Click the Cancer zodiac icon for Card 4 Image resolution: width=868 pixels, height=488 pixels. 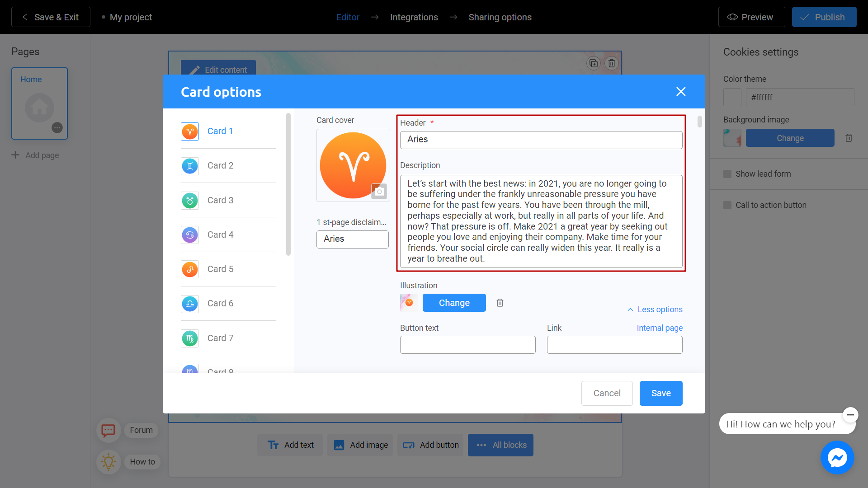tap(190, 234)
